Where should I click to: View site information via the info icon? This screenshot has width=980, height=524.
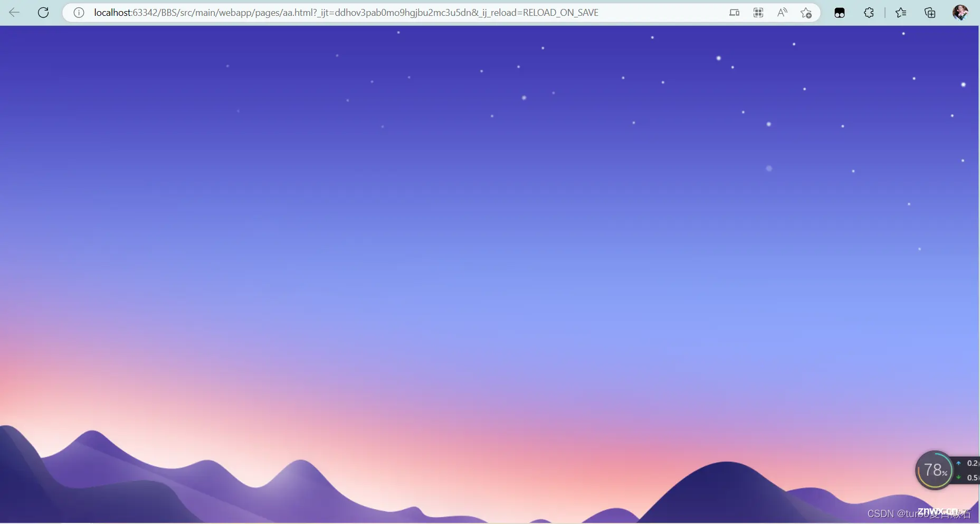pyautogui.click(x=79, y=13)
